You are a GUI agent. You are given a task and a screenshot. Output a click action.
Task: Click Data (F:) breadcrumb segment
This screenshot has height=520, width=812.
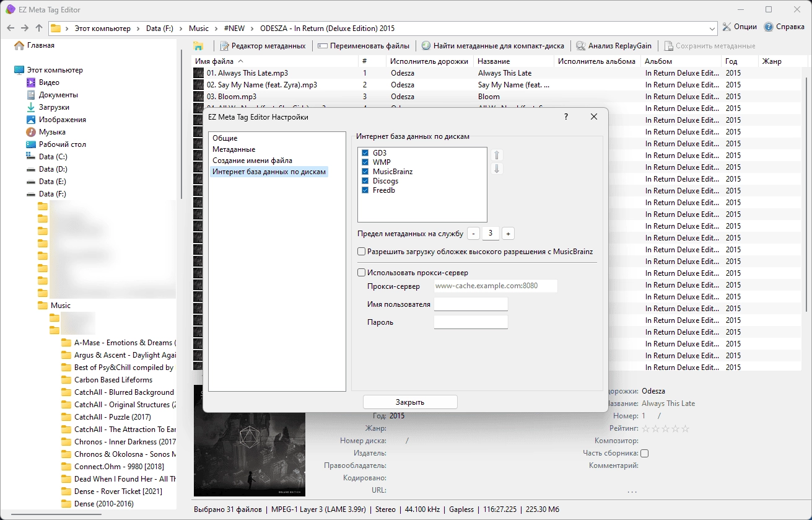[x=160, y=28]
